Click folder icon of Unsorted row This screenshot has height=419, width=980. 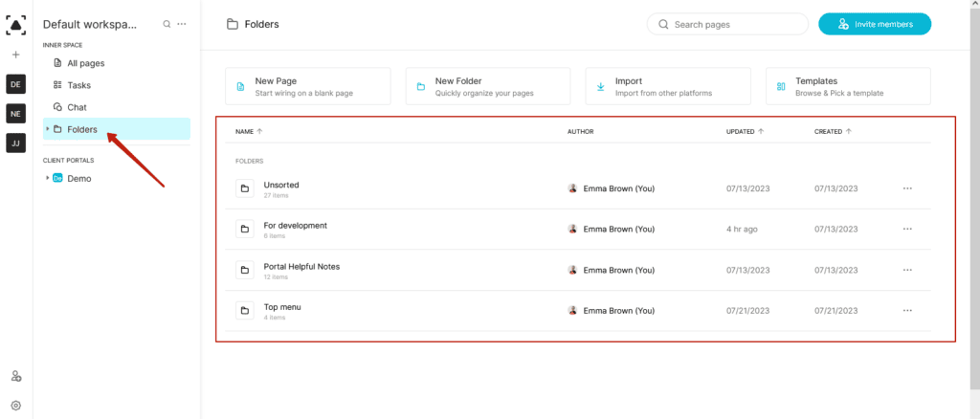click(x=244, y=188)
